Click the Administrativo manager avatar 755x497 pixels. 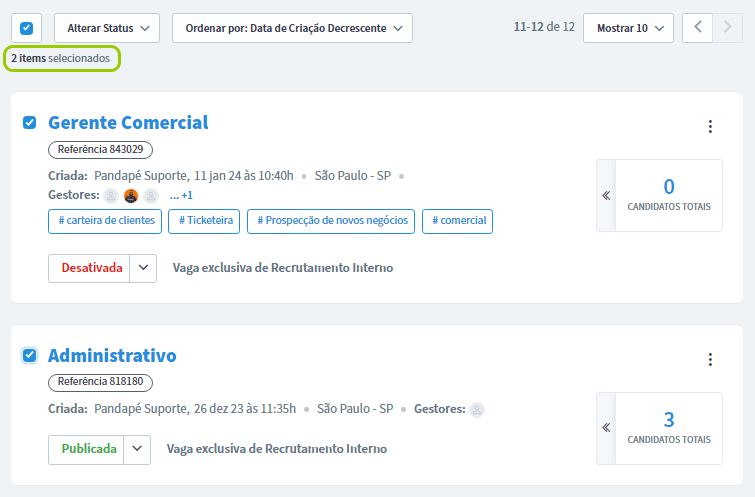477,410
